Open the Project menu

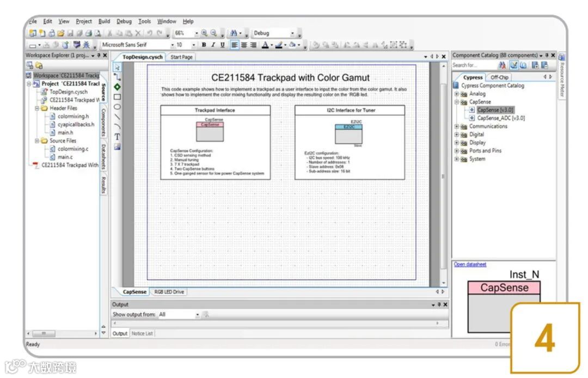click(84, 21)
